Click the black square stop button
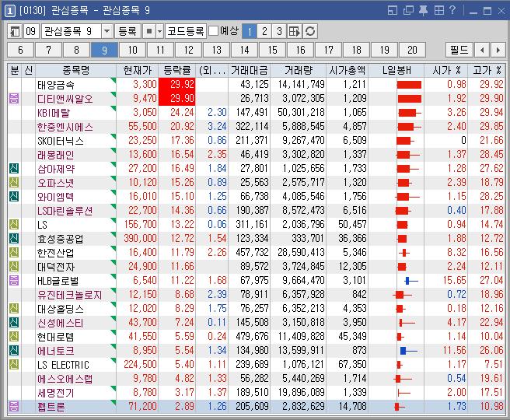Screen dimensions: 510x420 pyautogui.click(x=149, y=31)
